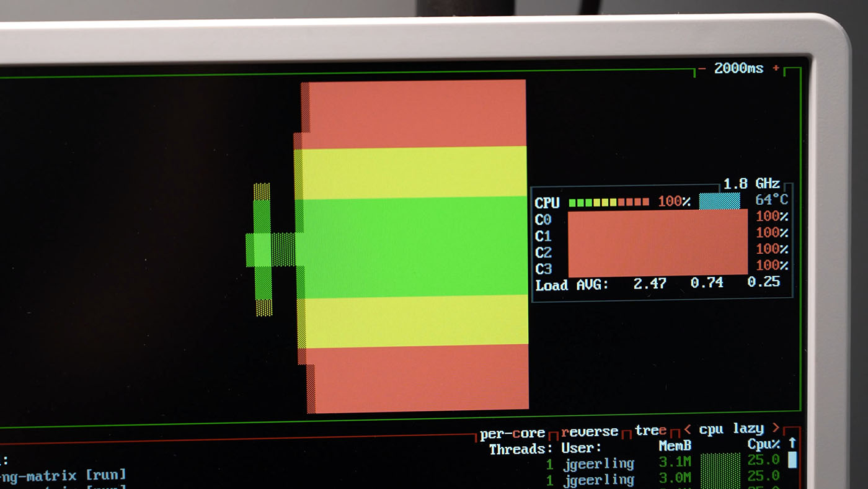The image size is (868, 489).
Task: Toggle the tree view option
Action: click(651, 430)
